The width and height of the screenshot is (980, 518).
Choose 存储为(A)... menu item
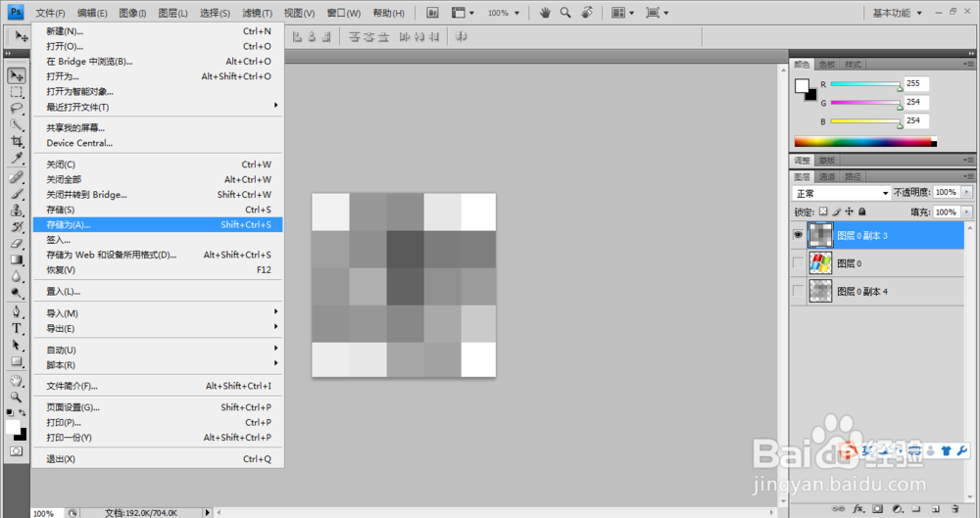pos(158,224)
